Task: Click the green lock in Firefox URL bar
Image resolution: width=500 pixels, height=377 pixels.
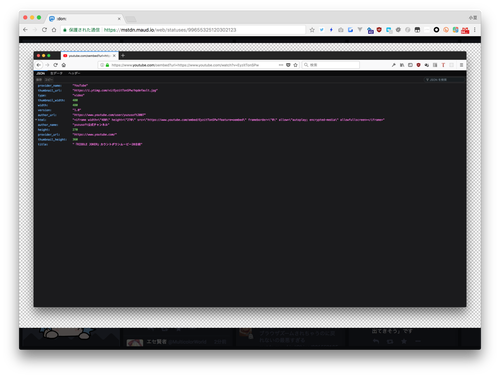Action: point(107,65)
